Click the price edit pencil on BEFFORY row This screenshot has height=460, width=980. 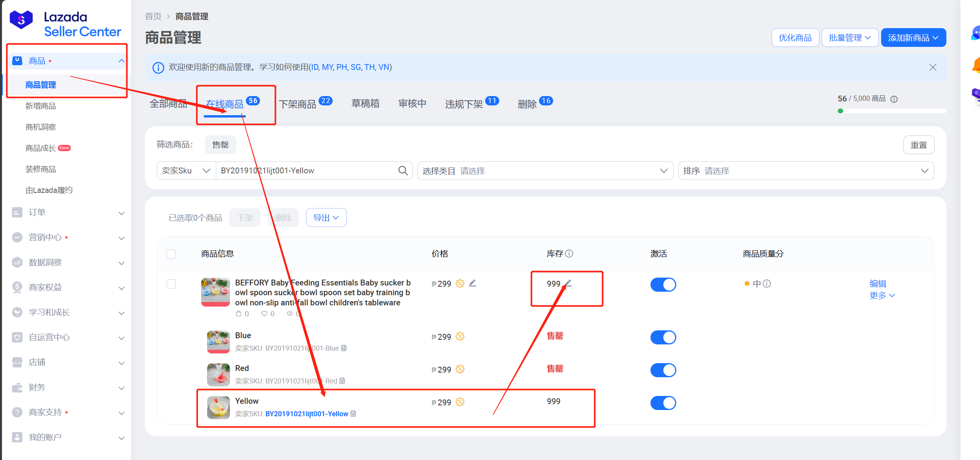pos(473,283)
